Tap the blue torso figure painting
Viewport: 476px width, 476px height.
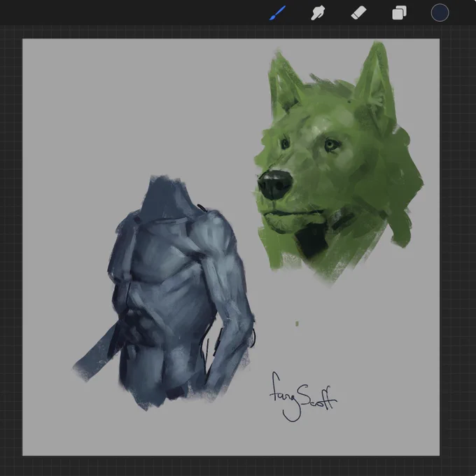point(164,293)
